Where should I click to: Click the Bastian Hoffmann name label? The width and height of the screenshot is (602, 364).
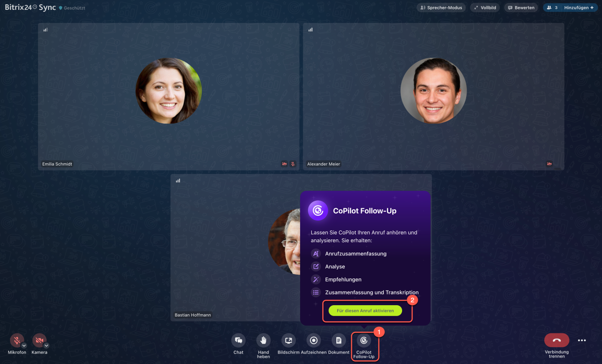click(193, 315)
